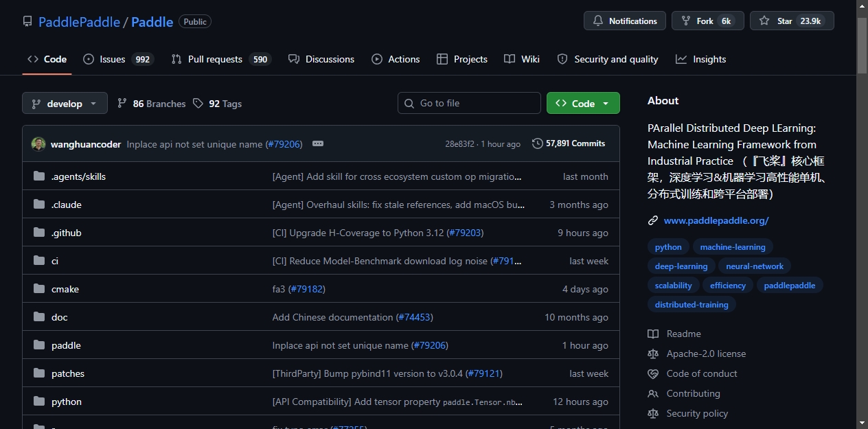868x429 pixels.
Task: Open the 92 Tags link
Action: point(217,104)
